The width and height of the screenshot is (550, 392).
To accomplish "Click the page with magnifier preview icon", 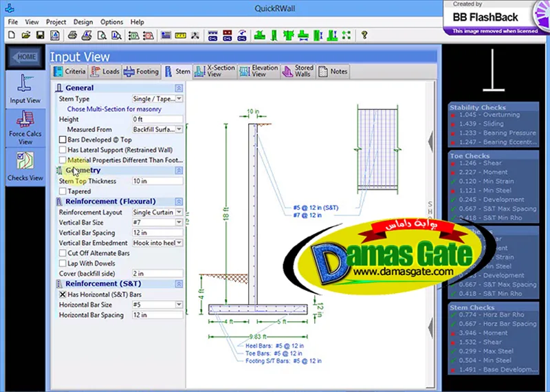I will (102, 35).
